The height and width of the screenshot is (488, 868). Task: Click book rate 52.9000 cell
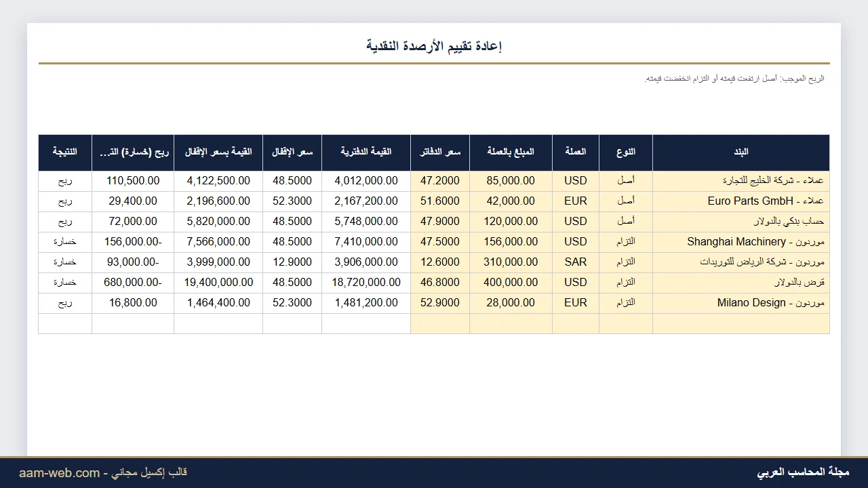pos(440,303)
